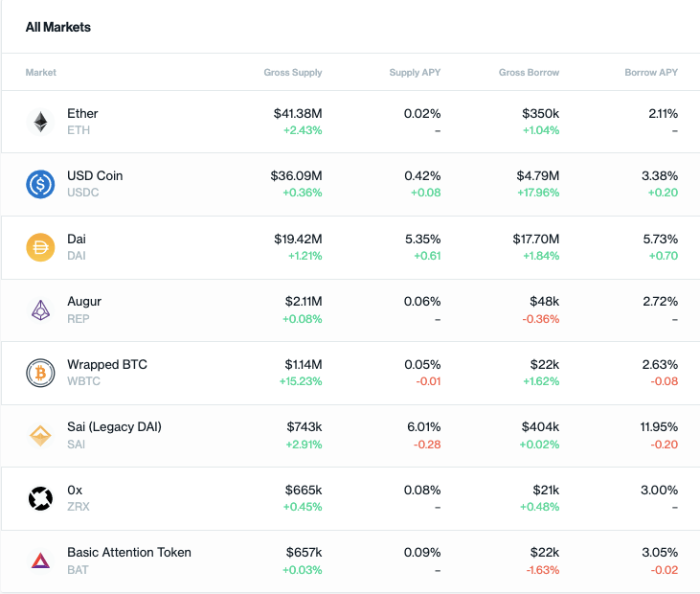700x594 pixels.
Task: Open the Basic Attention Token market name
Action: [x=129, y=553]
